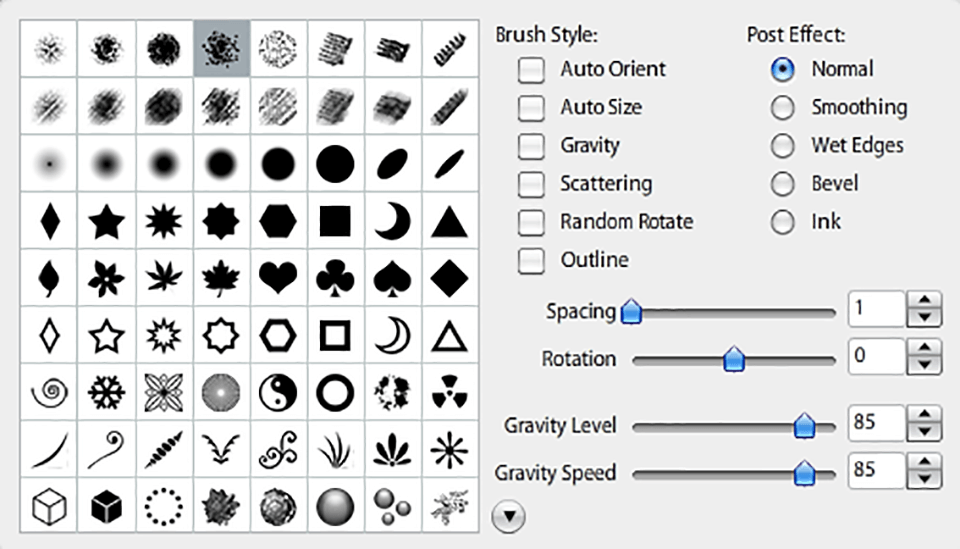Image resolution: width=960 pixels, height=549 pixels.
Task: Pick the maple leaf brush
Action: (221, 278)
